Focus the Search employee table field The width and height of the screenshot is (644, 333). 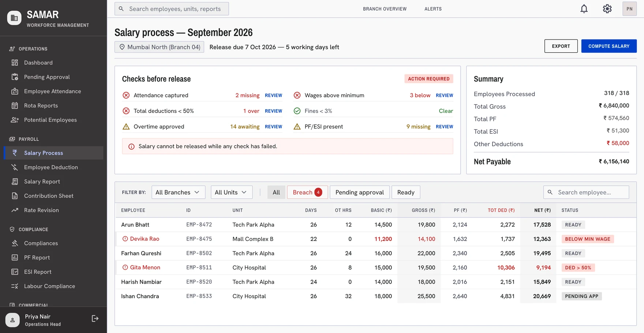(586, 192)
